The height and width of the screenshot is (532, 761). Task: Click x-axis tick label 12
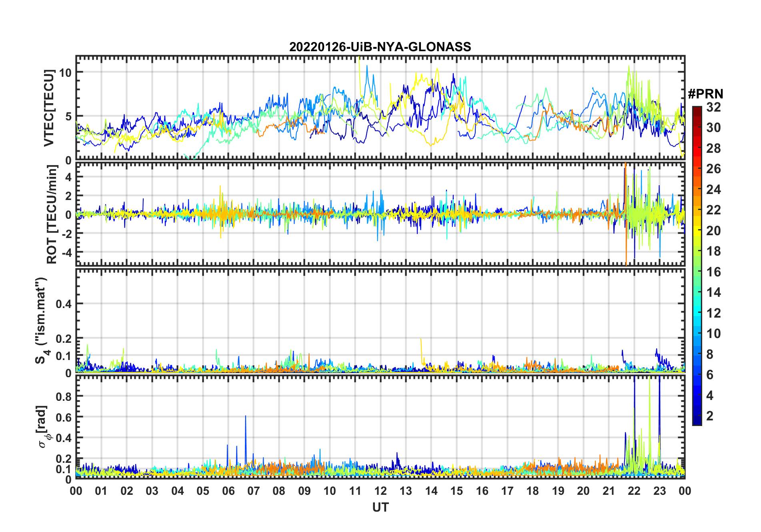point(380,491)
